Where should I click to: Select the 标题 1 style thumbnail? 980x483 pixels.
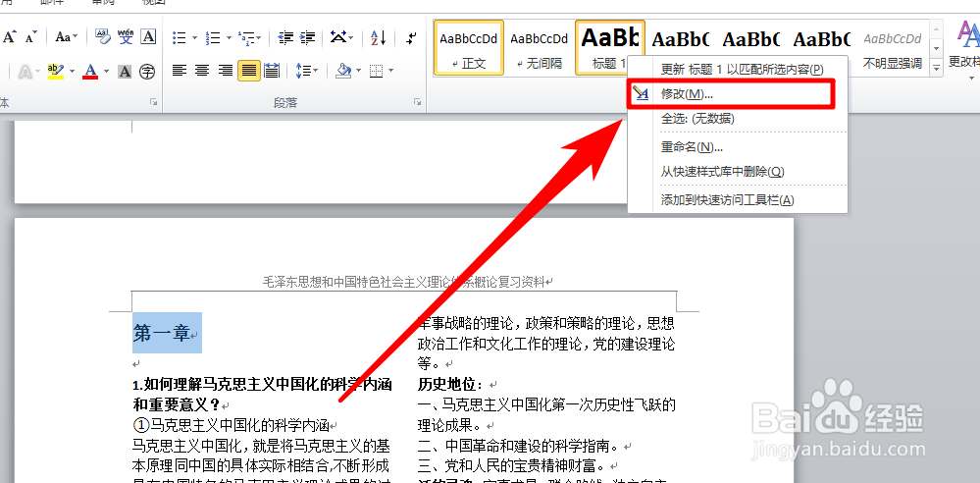coord(610,47)
